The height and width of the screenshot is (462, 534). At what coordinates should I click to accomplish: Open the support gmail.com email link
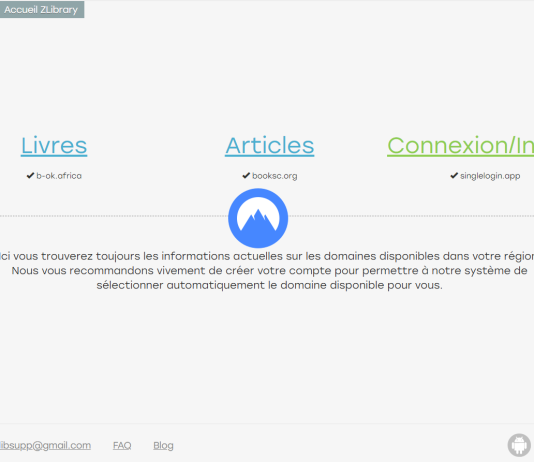45,445
